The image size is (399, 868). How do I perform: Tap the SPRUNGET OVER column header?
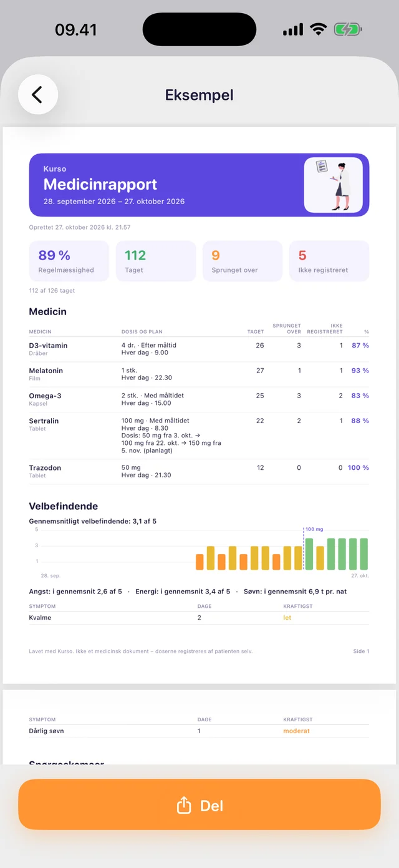(287, 328)
